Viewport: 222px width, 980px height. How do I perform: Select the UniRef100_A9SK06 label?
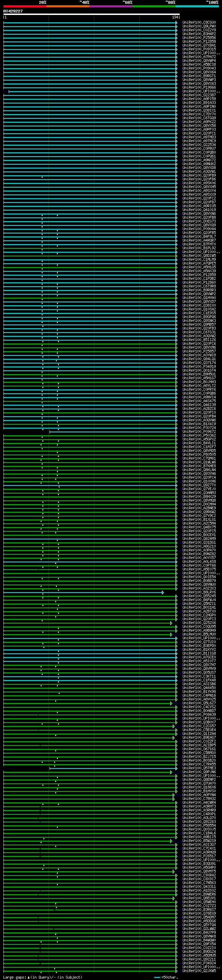pos(199,183)
